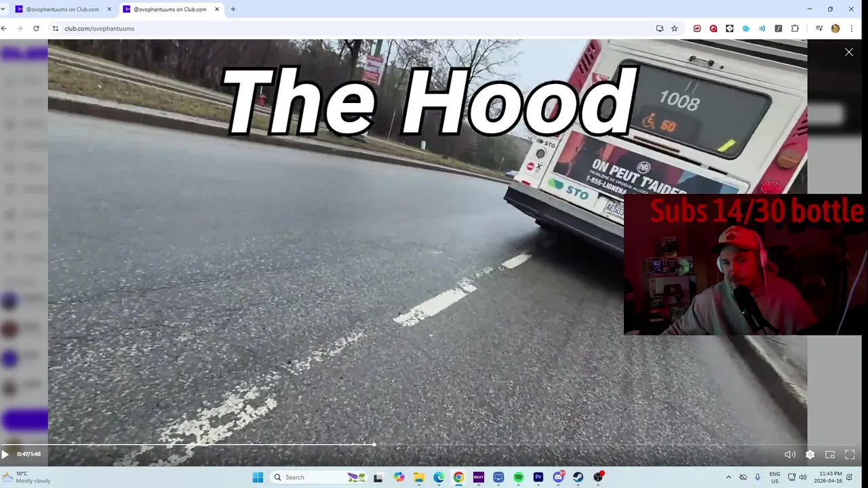
Task: Open Steam from the taskbar
Action: point(578,477)
